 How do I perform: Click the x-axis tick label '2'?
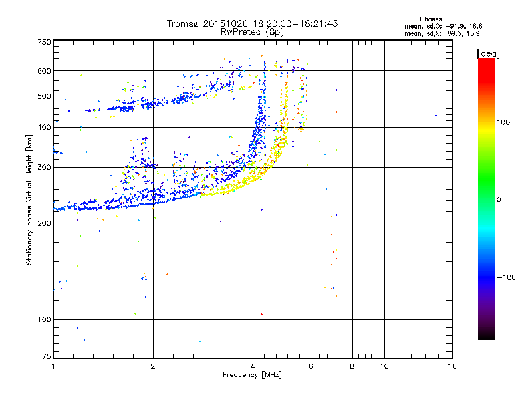pyautogui.click(x=153, y=366)
